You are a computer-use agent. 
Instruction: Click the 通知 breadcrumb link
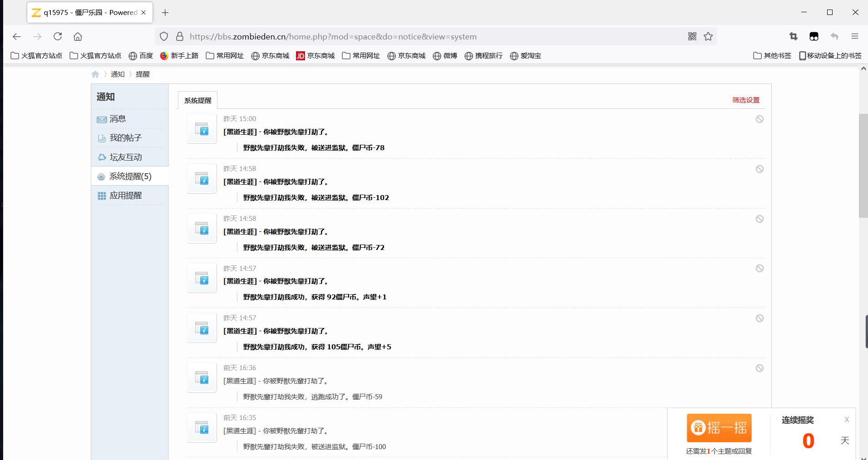[118, 74]
